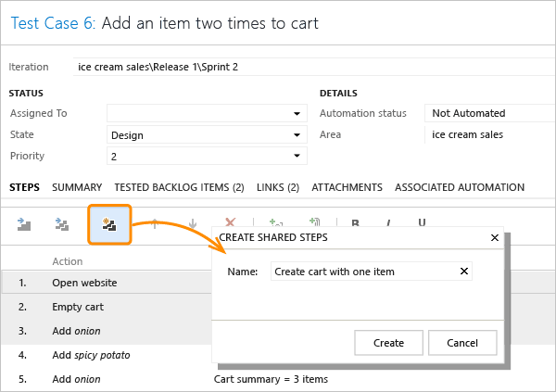Viewport: 556px width, 392px height.
Task: Open the Links (2) tab
Action: [278, 187]
